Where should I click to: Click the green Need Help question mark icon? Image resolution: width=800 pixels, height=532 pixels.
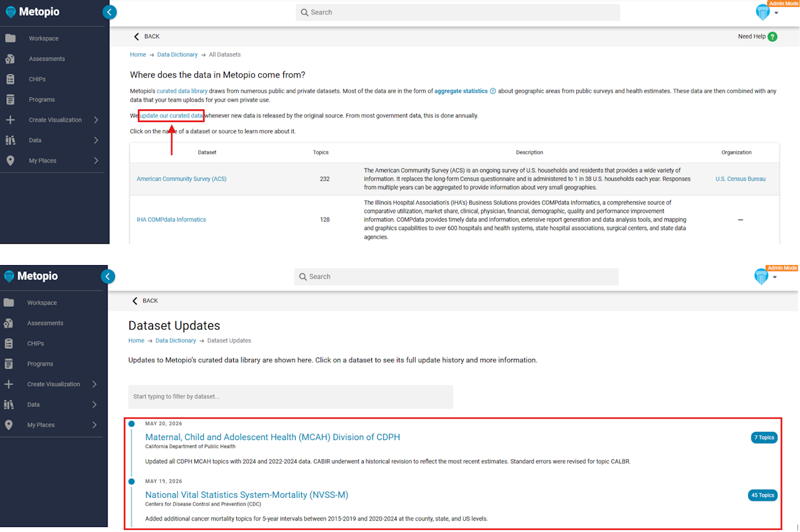772,37
